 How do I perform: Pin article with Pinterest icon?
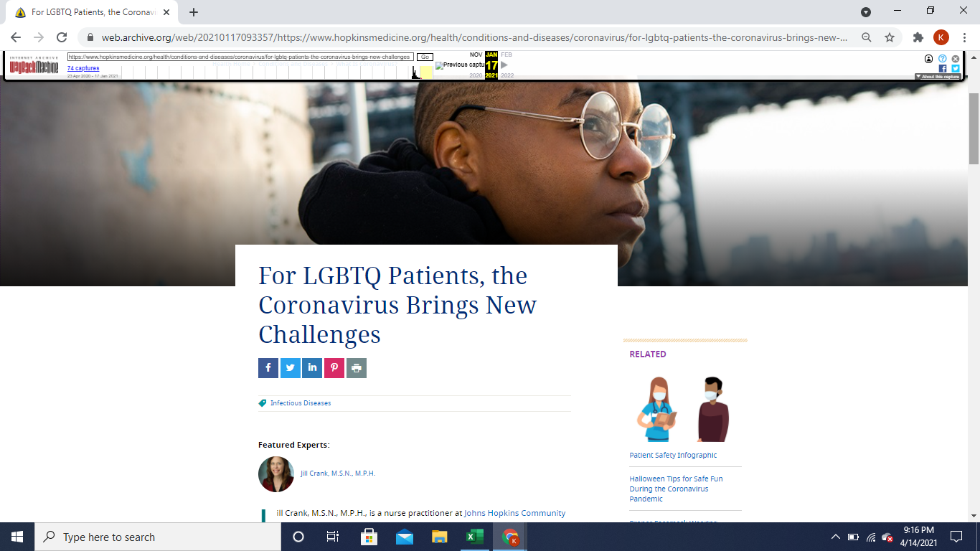[334, 368]
